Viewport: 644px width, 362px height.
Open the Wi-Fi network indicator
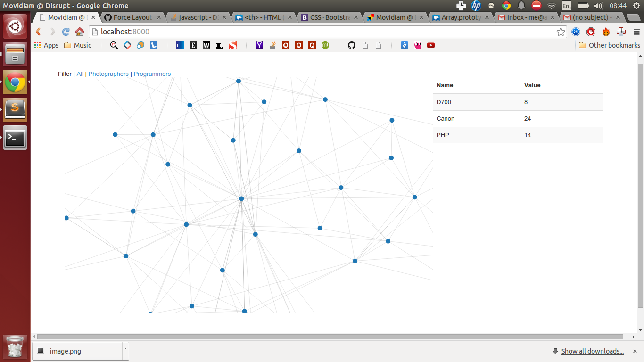click(551, 6)
